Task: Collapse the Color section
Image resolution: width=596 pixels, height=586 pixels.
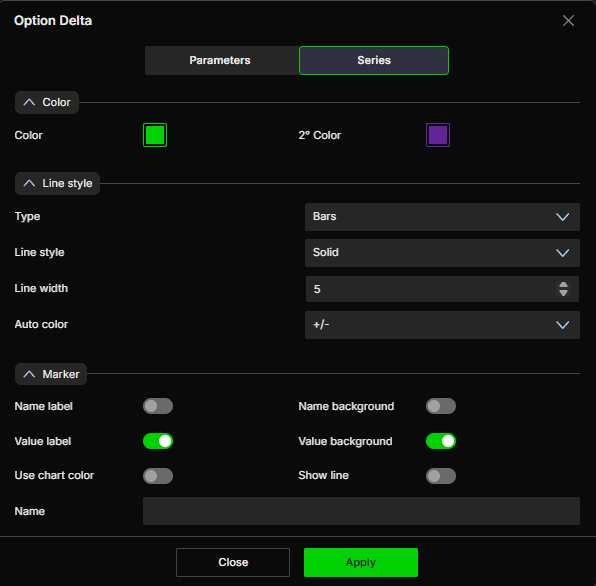Action: point(47,102)
